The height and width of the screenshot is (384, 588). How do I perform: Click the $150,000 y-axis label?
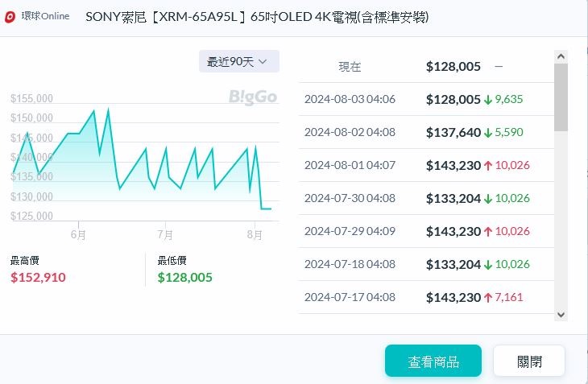tap(32, 118)
